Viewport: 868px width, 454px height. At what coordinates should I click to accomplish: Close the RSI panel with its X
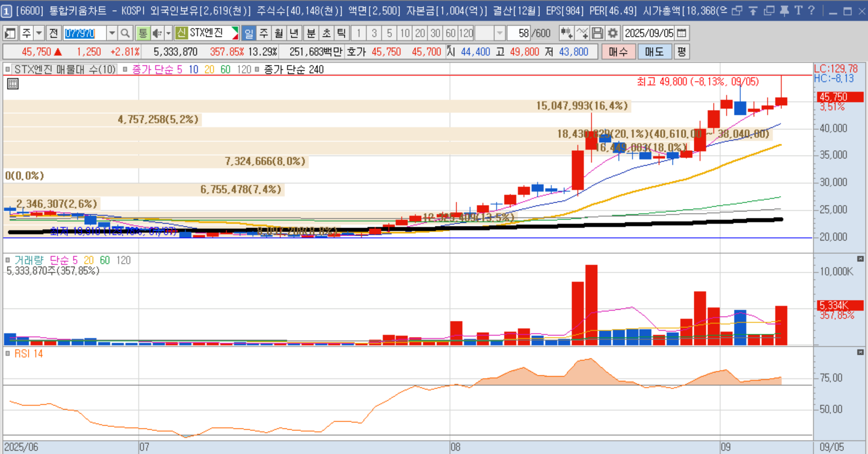pyautogui.click(x=860, y=353)
